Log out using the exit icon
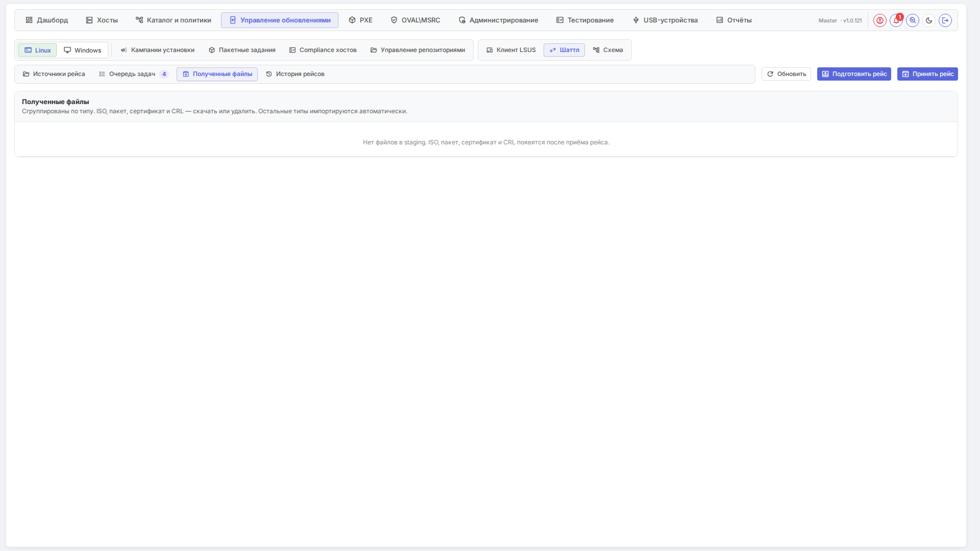Image resolution: width=980 pixels, height=551 pixels. (x=945, y=20)
